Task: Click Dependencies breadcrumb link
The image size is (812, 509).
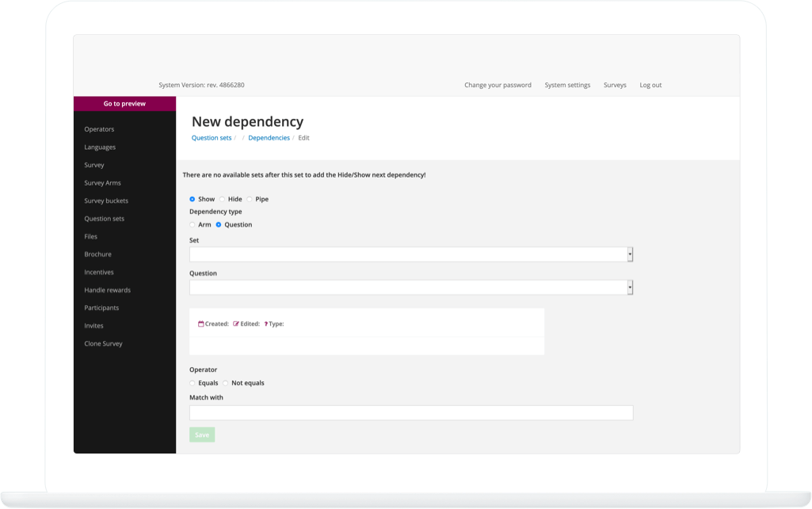Action: [269, 138]
